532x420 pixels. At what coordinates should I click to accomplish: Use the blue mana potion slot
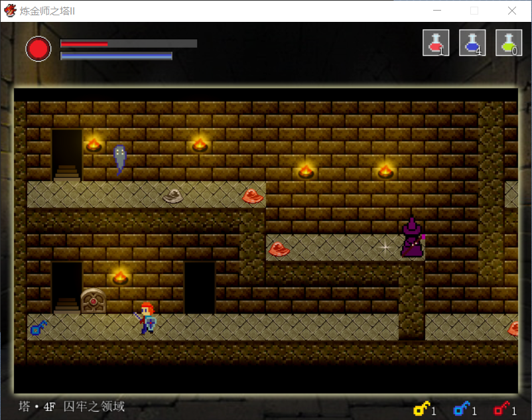point(472,42)
